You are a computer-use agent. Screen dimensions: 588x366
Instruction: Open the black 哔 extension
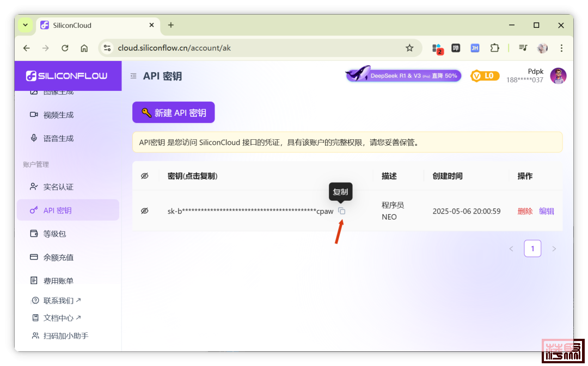[456, 48]
